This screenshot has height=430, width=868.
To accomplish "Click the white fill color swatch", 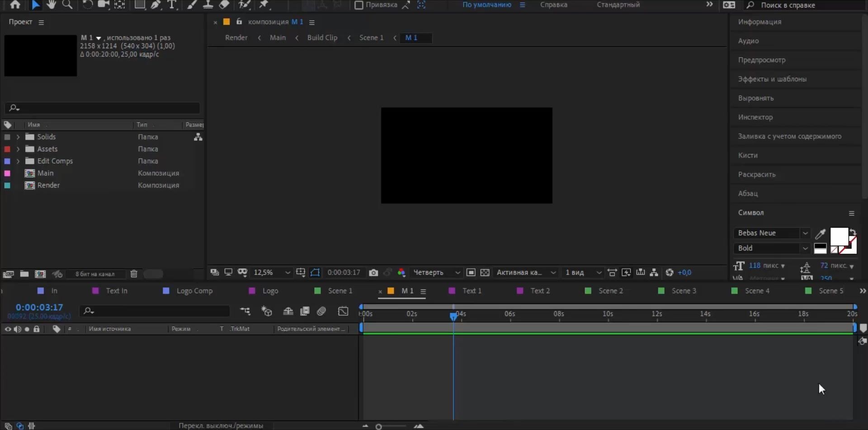I will pyautogui.click(x=839, y=236).
